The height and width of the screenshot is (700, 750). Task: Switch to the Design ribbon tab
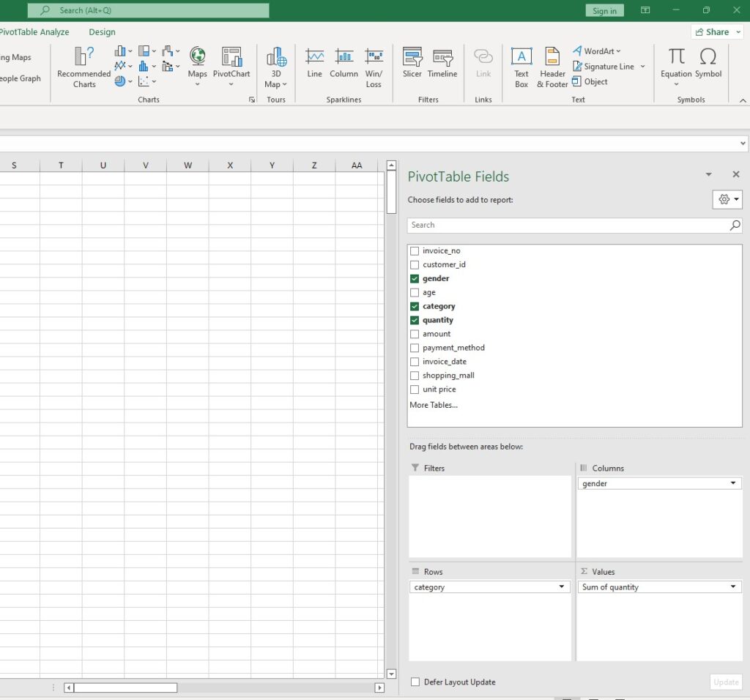tap(102, 32)
